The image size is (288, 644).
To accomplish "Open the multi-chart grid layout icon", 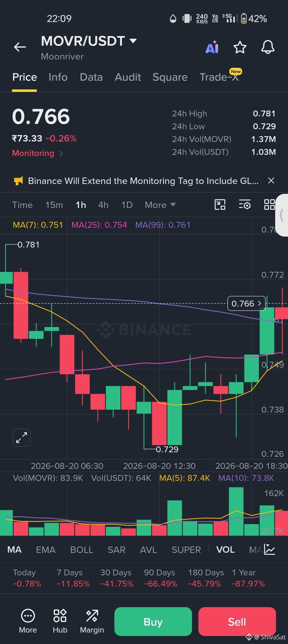I will pyautogui.click(x=269, y=205).
